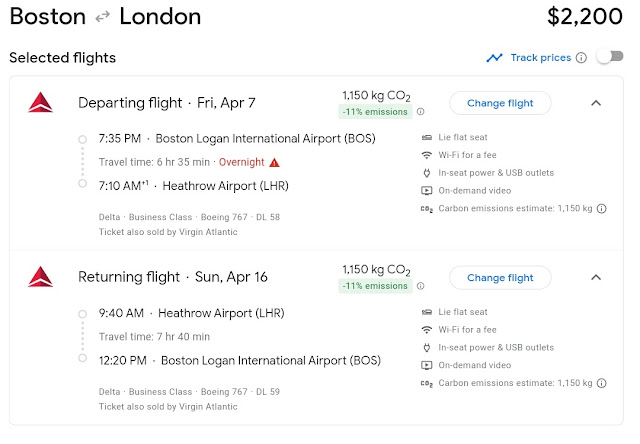
Task: Click departing flight -11% emissions badge
Action: click(x=376, y=112)
